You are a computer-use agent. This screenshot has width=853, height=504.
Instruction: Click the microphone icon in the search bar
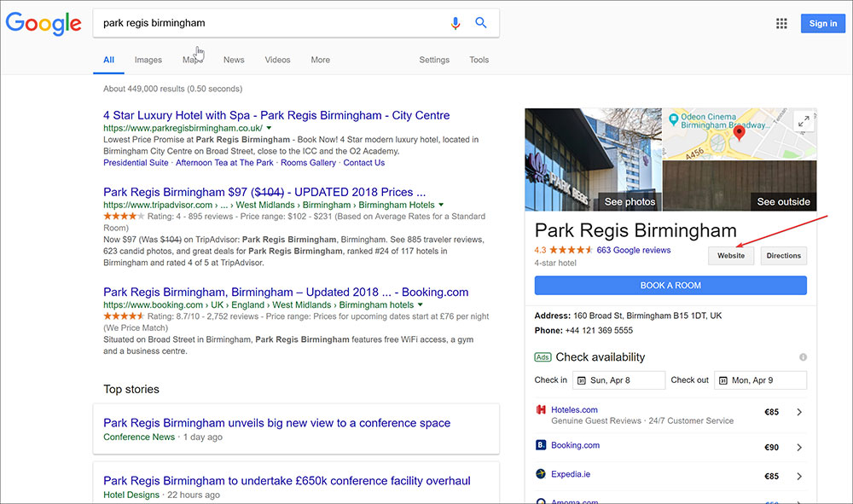tap(456, 23)
